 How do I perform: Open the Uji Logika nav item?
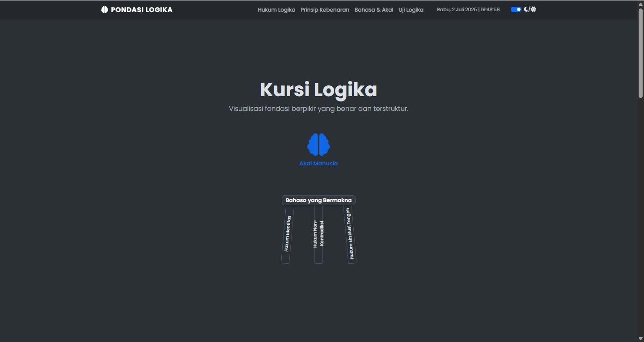(411, 9)
